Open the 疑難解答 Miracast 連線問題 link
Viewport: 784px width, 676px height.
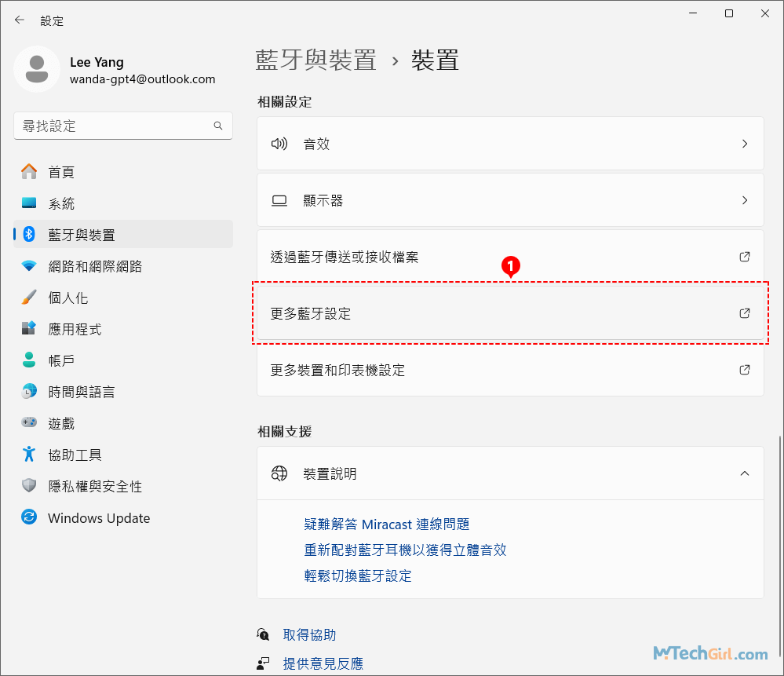[x=386, y=524]
